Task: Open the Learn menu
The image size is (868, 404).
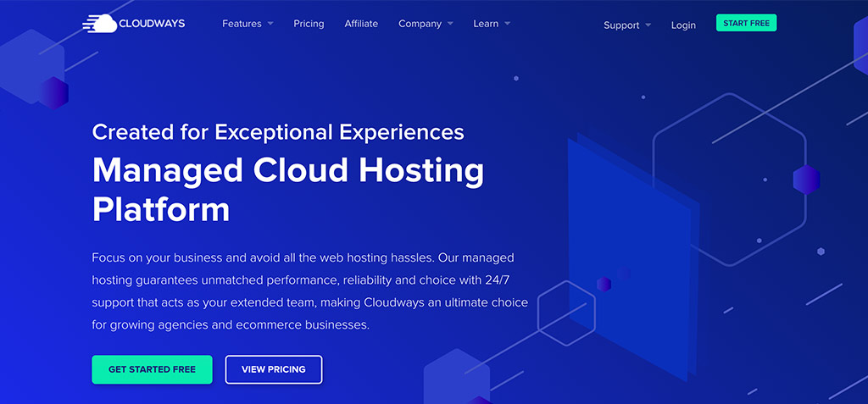Action: coord(486,24)
